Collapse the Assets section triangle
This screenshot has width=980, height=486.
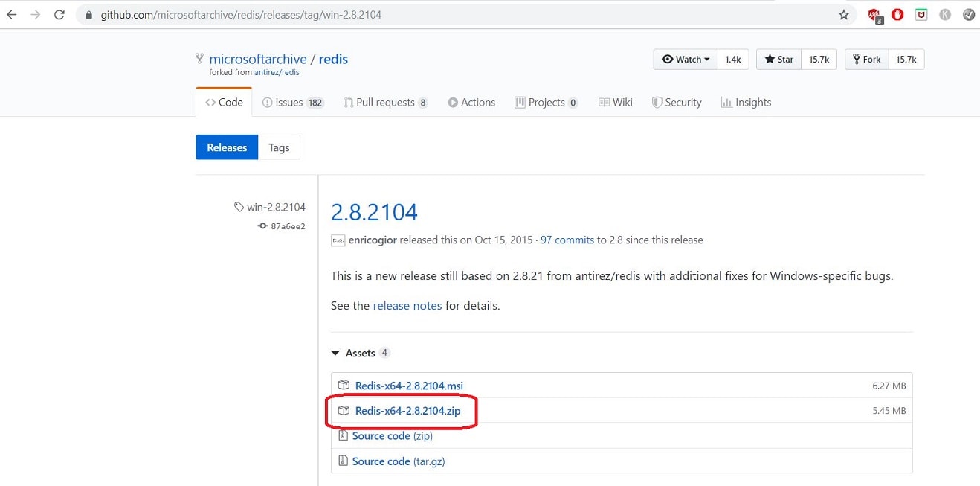336,354
